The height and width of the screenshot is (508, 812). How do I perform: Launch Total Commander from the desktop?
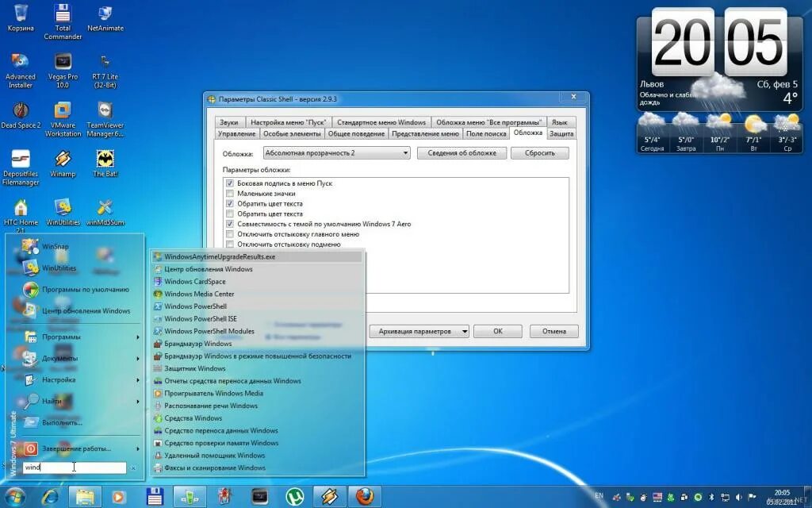pyautogui.click(x=63, y=22)
